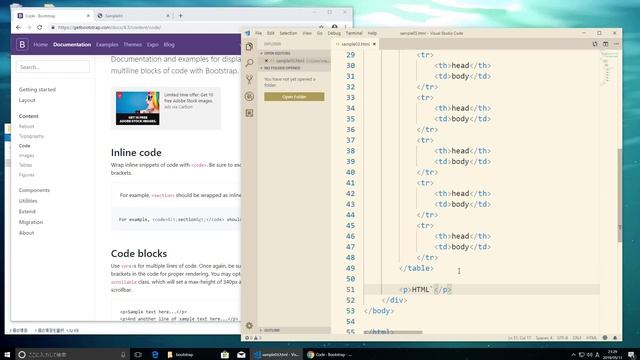Open Home link in Bootstrap navbar
This screenshot has width=640, height=360.
click(x=40, y=44)
